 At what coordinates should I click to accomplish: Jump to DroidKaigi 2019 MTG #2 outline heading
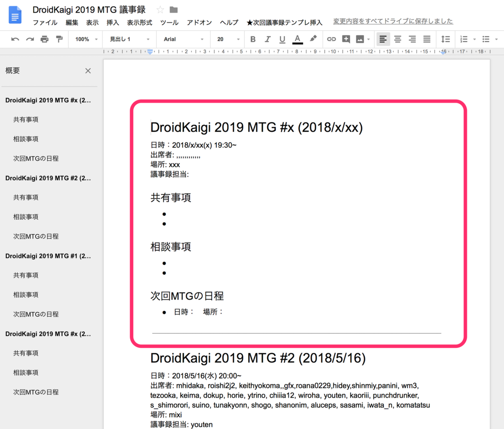pyautogui.click(x=48, y=178)
